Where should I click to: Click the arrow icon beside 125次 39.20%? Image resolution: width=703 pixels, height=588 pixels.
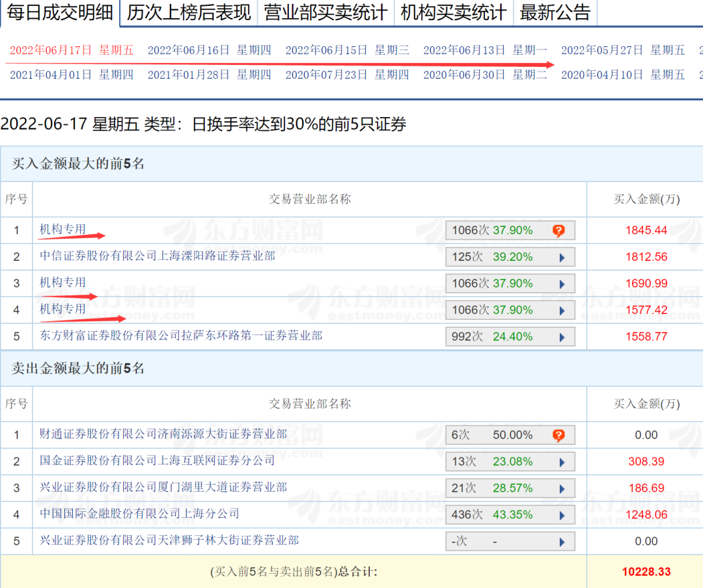(562, 257)
